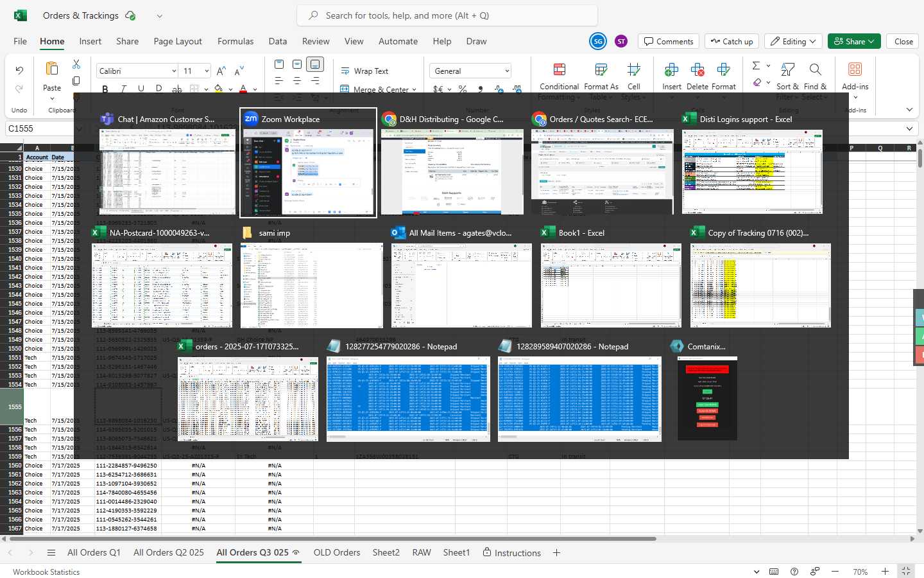Viewport: 924px width, 578px height.
Task: Apply percent style number format
Action: [x=463, y=89]
